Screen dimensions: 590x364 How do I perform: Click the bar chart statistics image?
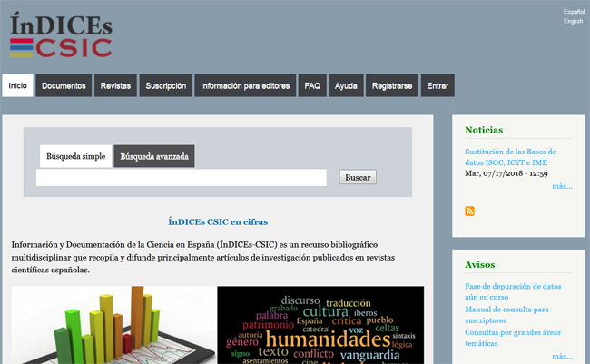pyautogui.click(x=114, y=325)
